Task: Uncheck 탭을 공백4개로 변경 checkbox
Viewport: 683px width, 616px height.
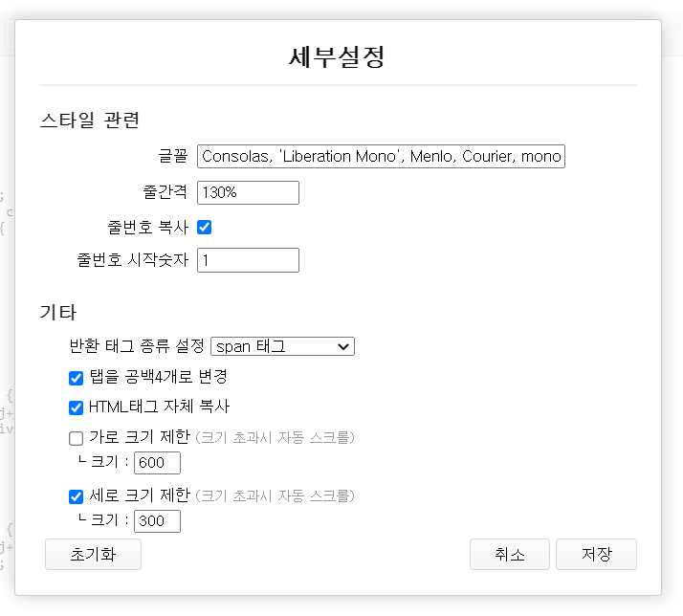Action: click(76, 378)
